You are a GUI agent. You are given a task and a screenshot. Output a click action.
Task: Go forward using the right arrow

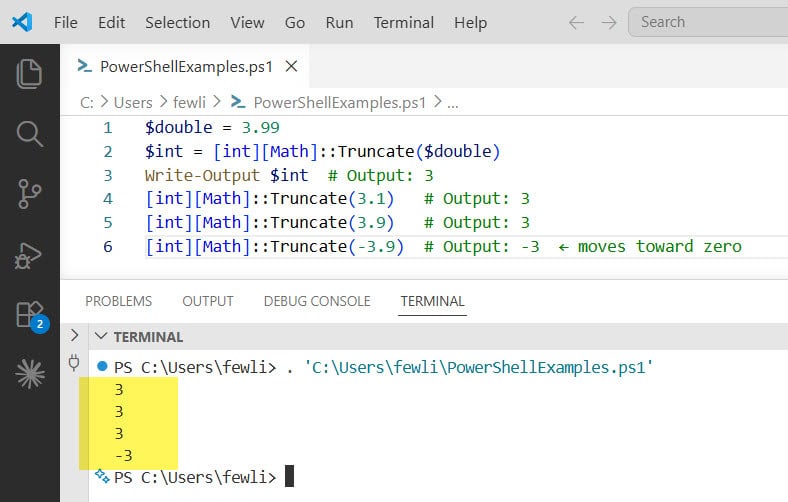pyautogui.click(x=609, y=23)
